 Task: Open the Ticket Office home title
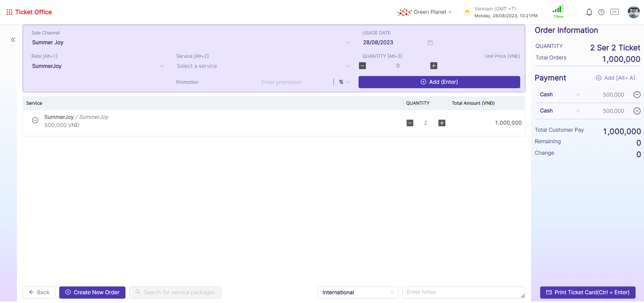pos(33,12)
